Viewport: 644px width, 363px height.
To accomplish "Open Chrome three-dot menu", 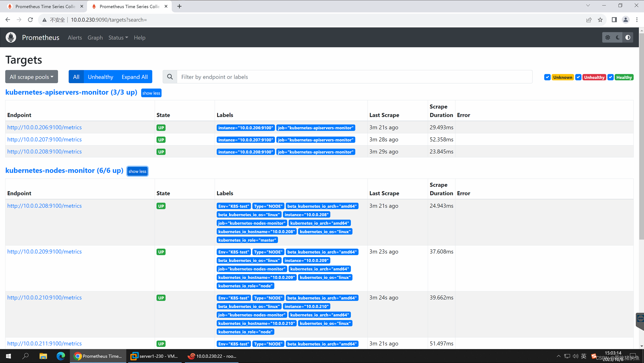I will point(637,20).
